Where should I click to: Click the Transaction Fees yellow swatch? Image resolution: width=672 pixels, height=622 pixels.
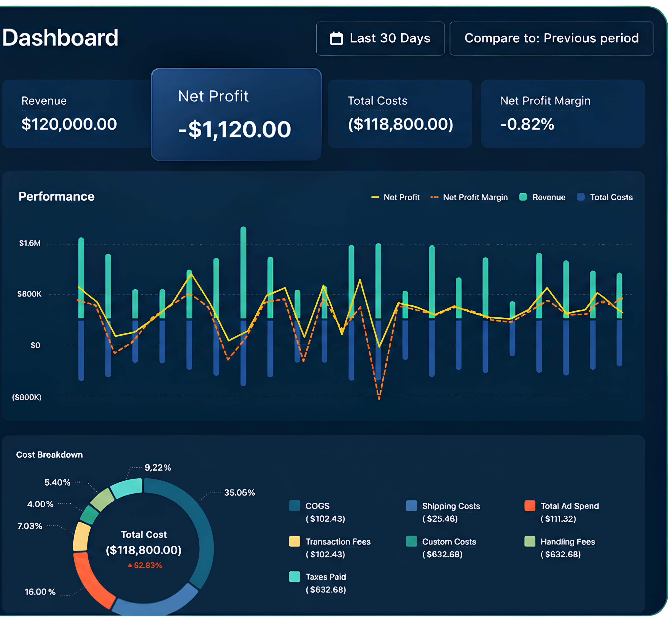(294, 541)
